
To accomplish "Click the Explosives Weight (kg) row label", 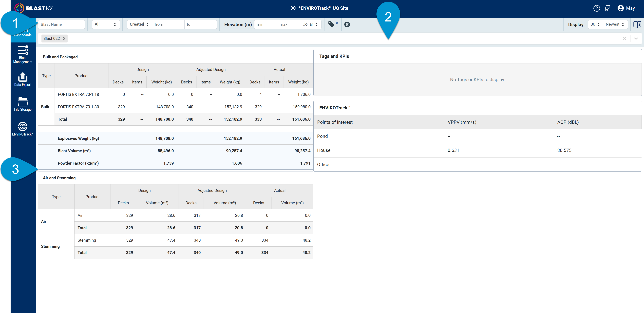I will (x=78, y=138).
